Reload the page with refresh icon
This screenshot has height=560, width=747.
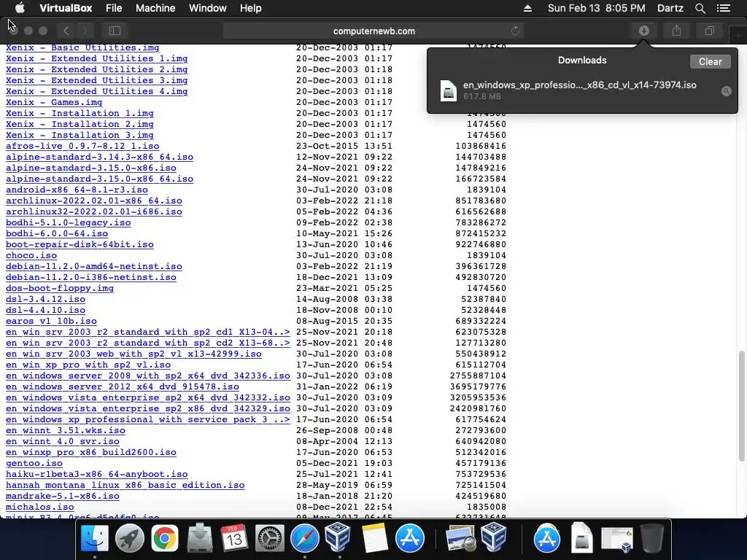(515, 31)
